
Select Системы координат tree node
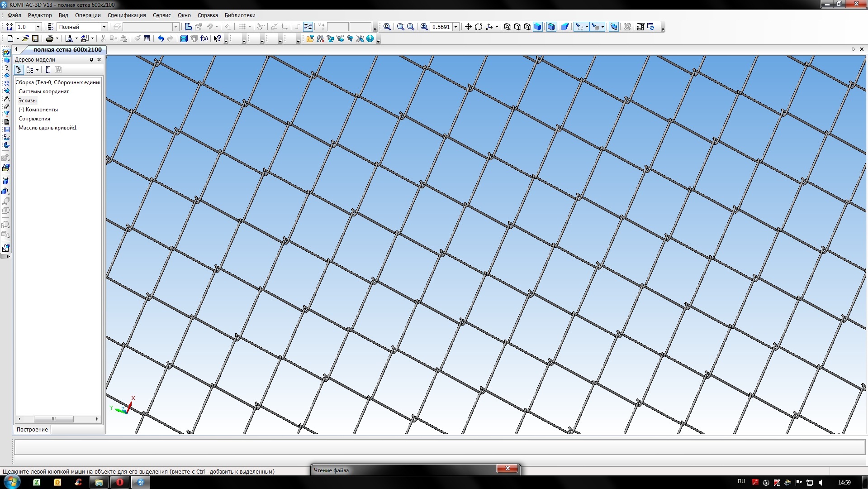point(43,91)
